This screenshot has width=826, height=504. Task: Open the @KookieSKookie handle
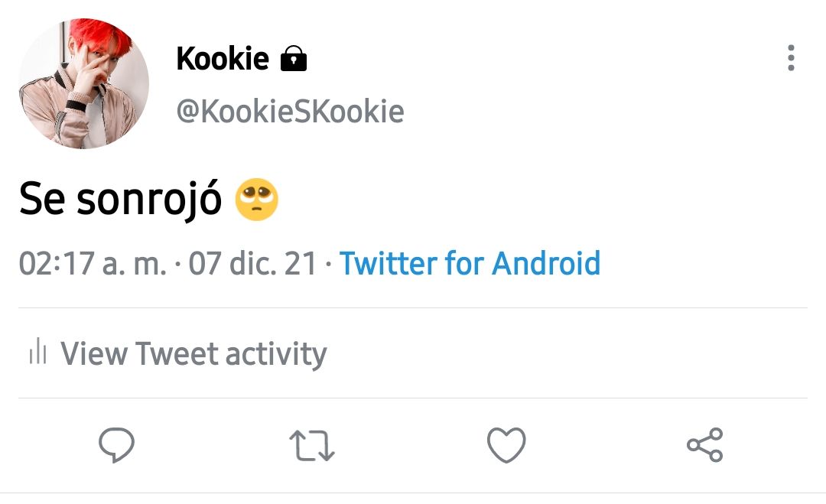pos(291,111)
